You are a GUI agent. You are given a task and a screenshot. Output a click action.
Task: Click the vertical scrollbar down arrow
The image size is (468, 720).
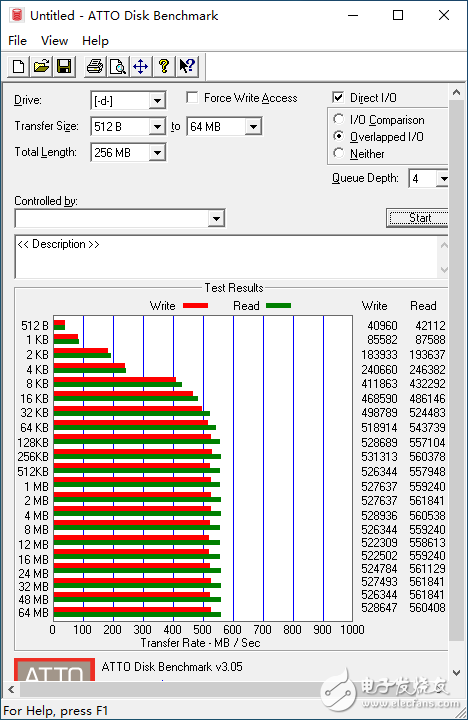(x=457, y=673)
